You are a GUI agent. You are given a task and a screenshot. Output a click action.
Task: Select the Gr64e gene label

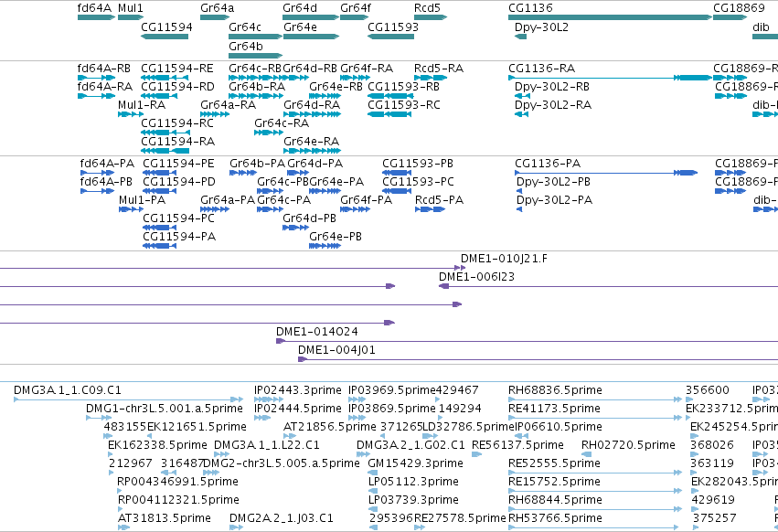(x=300, y=27)
